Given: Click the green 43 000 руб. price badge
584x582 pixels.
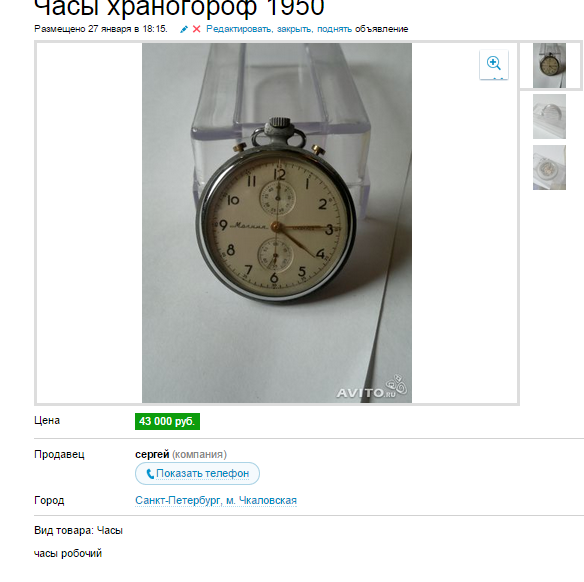Looking at the screenshot, I should pyautogui.click(x=167, y=421).
